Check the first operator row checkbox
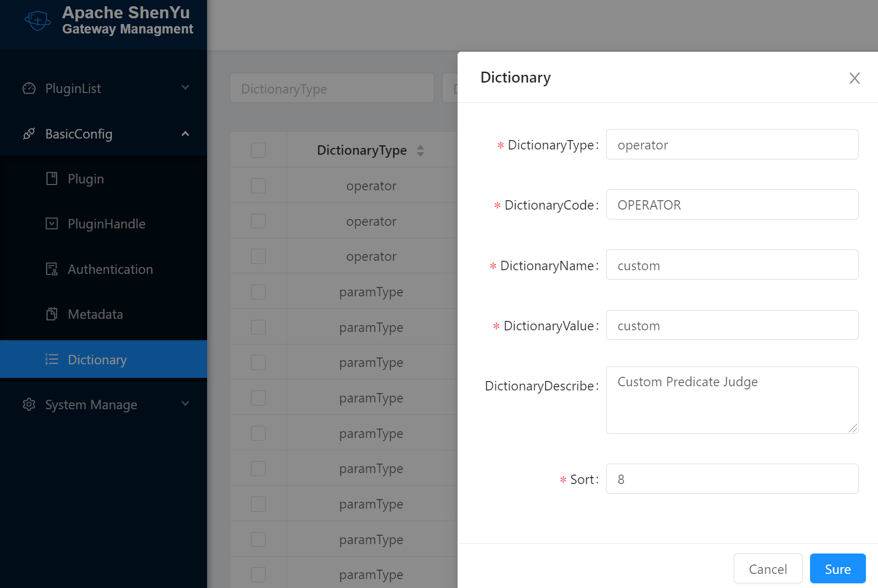 click(258, 185)
